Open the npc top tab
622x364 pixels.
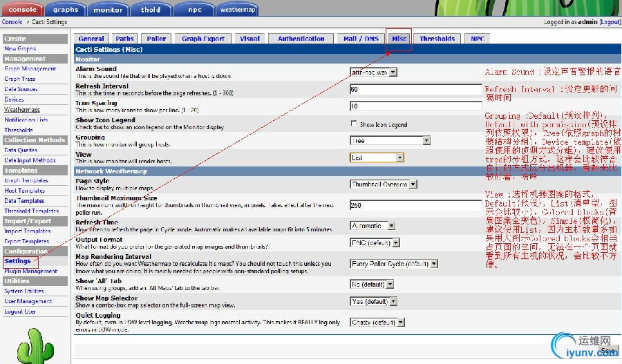tap(194, 9)
